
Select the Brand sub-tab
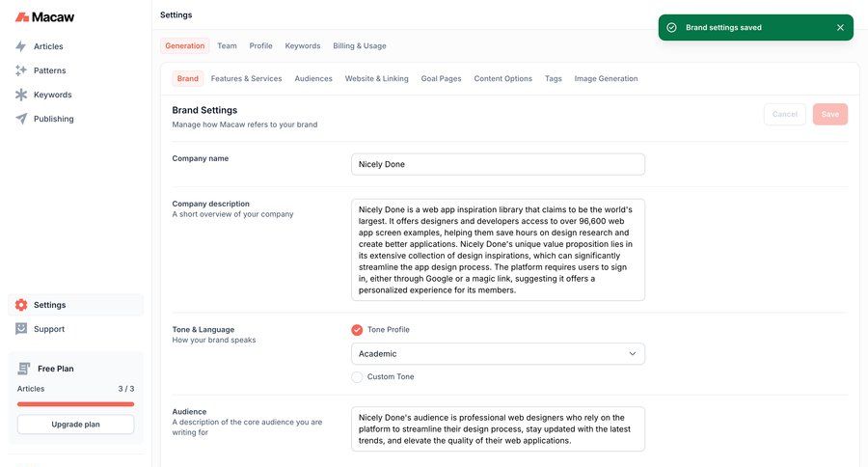click(x=188, y=79)
